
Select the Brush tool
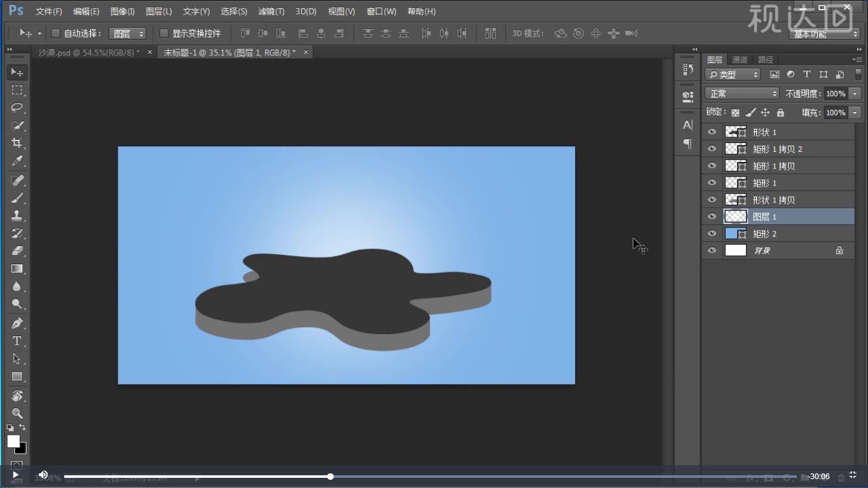[17, 198]
